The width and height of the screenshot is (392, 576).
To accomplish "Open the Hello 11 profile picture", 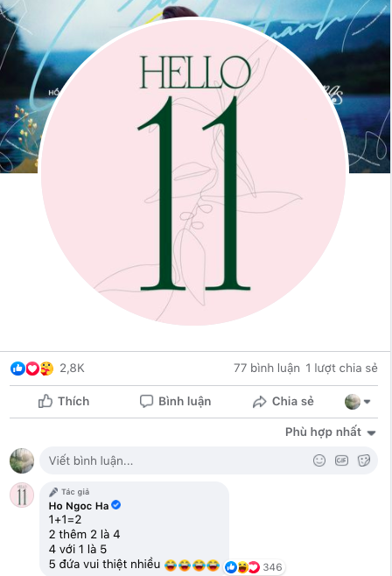I will [193, 172].
